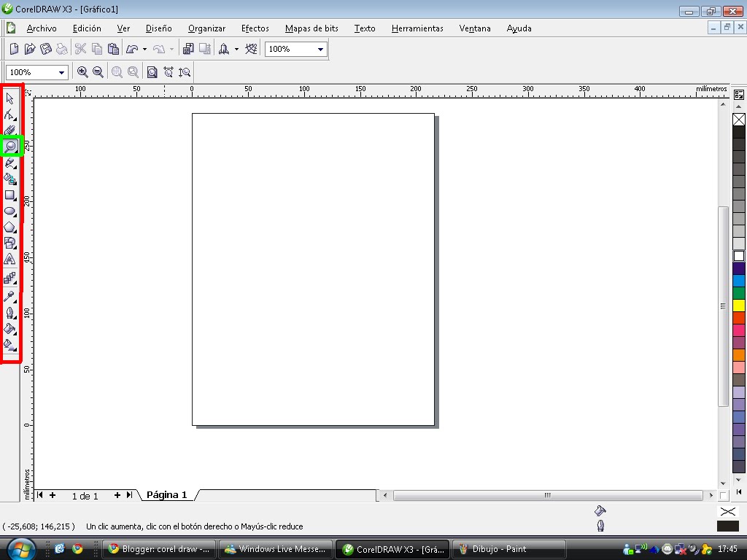Viewport: 747px width, 560px height.
Task: Click the Import button on the toolbar
Action: pyautogui.click(x=187, y=48)
